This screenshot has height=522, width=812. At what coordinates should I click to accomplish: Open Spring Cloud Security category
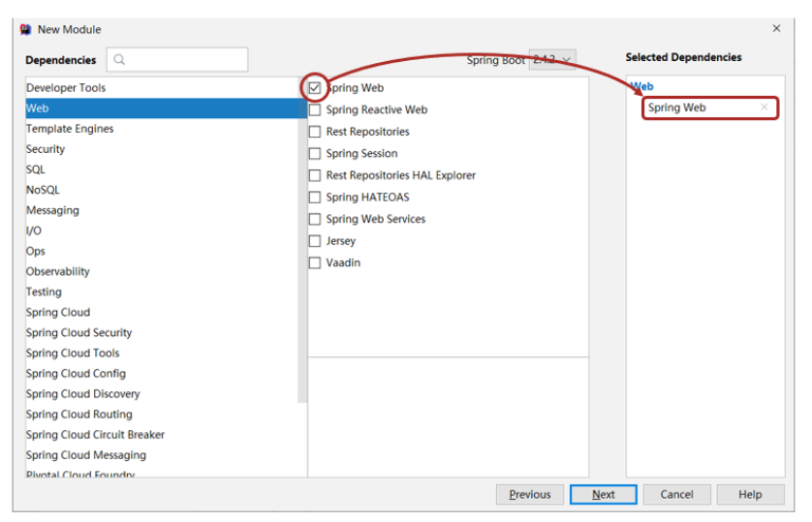click(162, 332)
